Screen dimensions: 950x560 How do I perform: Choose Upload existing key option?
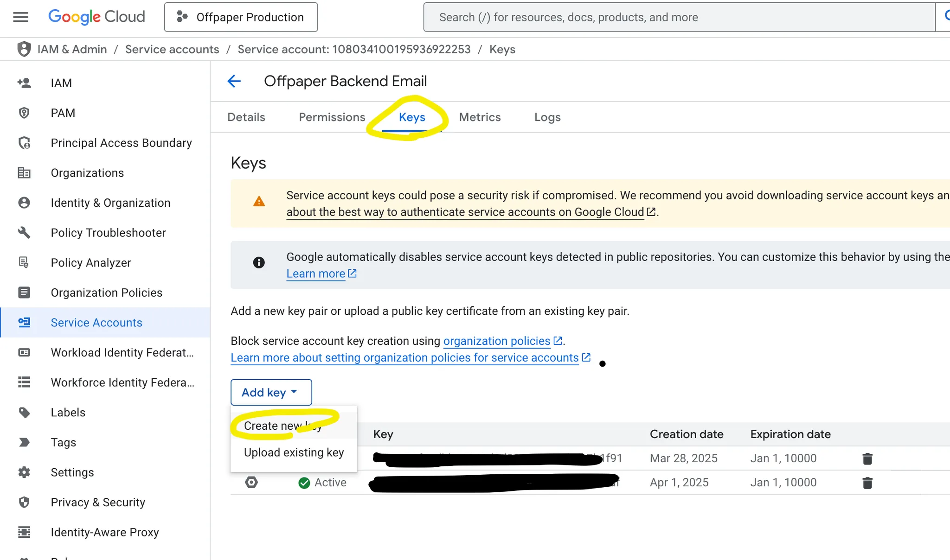(294, 452)
